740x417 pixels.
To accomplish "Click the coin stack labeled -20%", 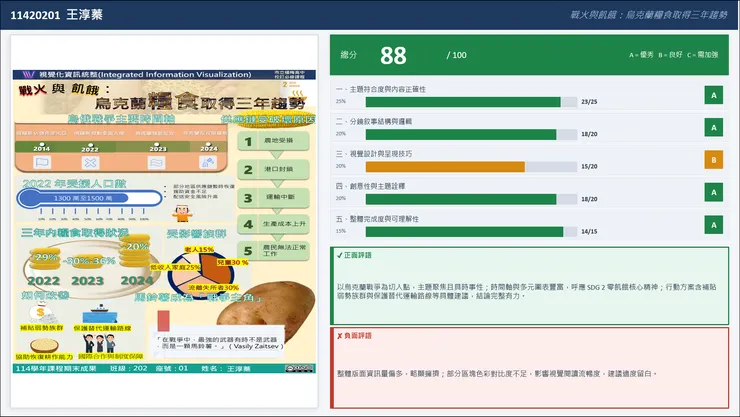I will coord(135,250).
